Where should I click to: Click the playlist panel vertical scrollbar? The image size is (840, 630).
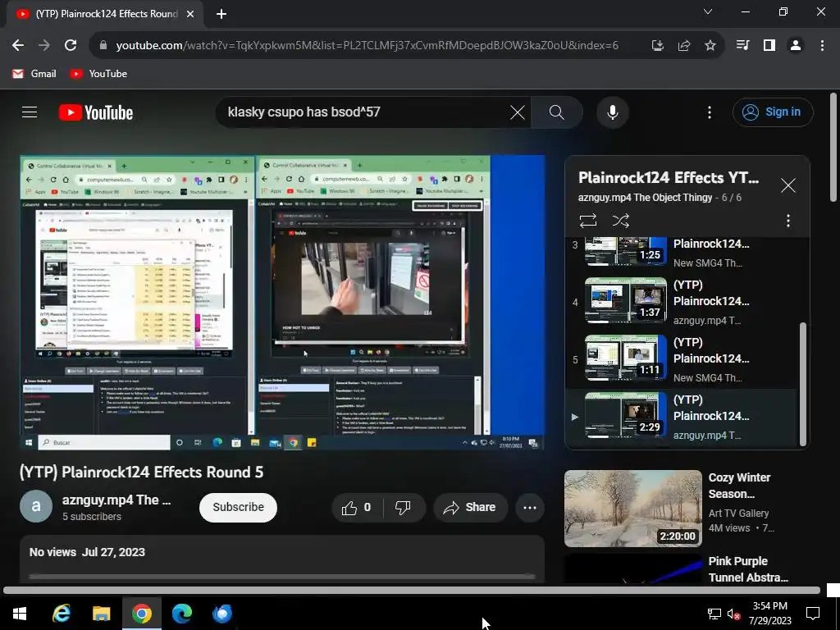point(802,384)
